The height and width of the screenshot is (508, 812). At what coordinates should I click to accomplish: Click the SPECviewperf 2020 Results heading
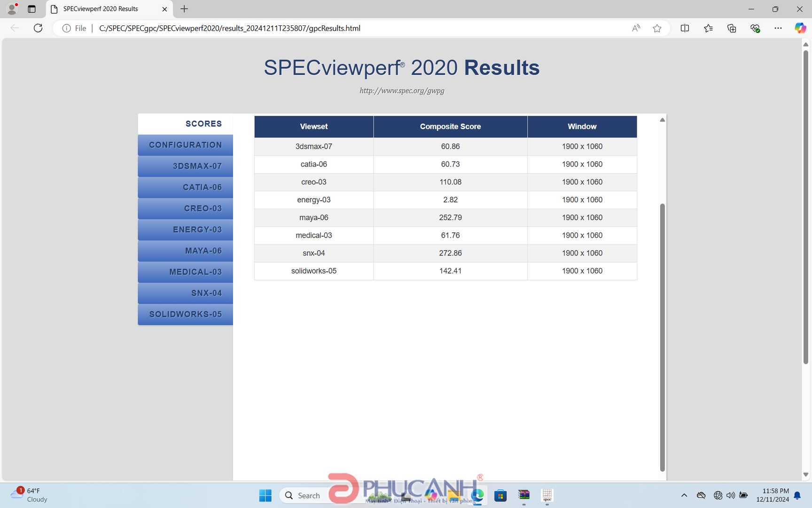[x=402, y=68]
